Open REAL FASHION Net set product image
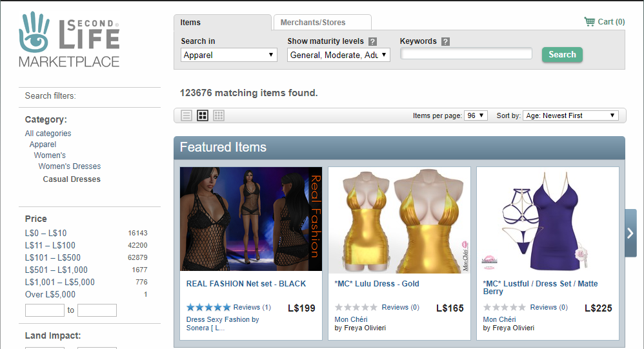 coord(251,219)
